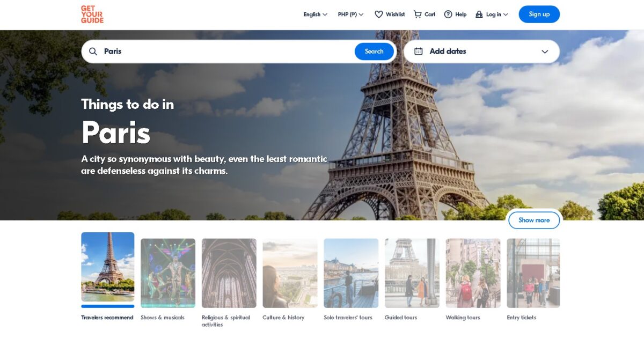Viewport: 644px width, 338px height.
Task: Open the shopping cart icon
Action: pos(418,14)
